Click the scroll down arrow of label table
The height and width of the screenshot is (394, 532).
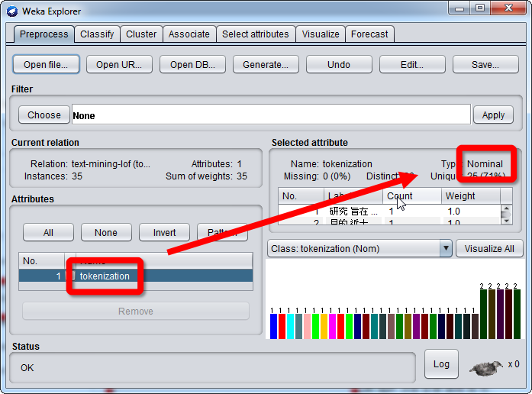506,221
